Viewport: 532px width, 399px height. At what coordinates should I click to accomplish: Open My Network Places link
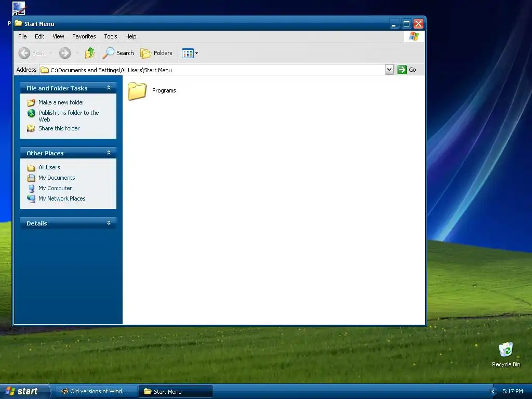coord(62,198)
